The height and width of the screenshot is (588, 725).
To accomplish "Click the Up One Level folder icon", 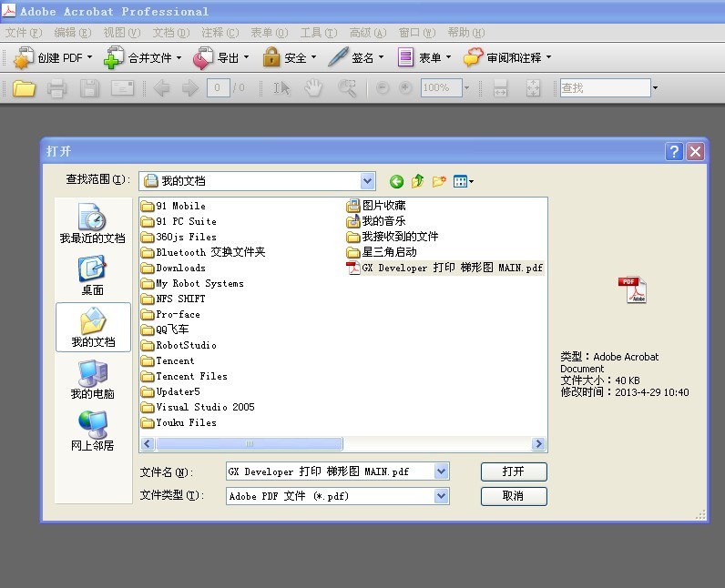I will [417, 181].
